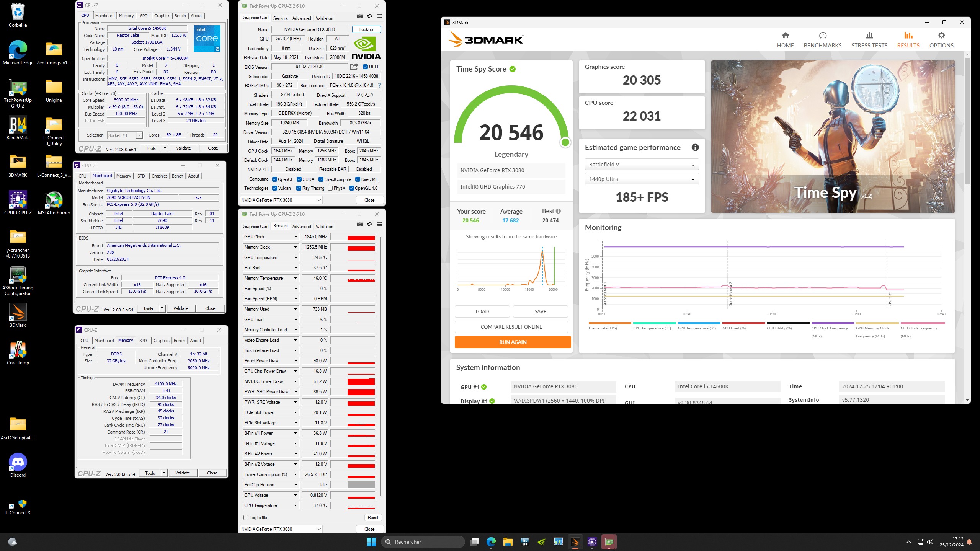Click refresh icon in GPU-Z Graphics Card window
Viewport: 980px width, 551px height.
point(369,16)
